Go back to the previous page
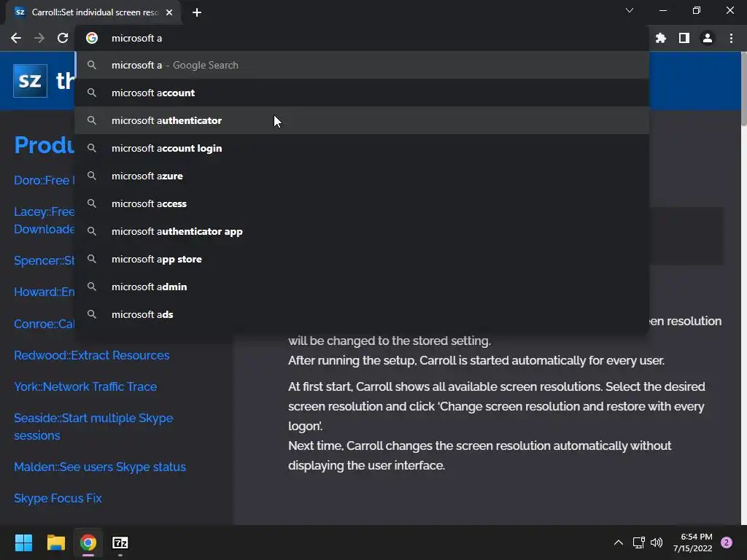Image resolution: width=747 pixels, height=560 pixels. (x=16, y=38)
